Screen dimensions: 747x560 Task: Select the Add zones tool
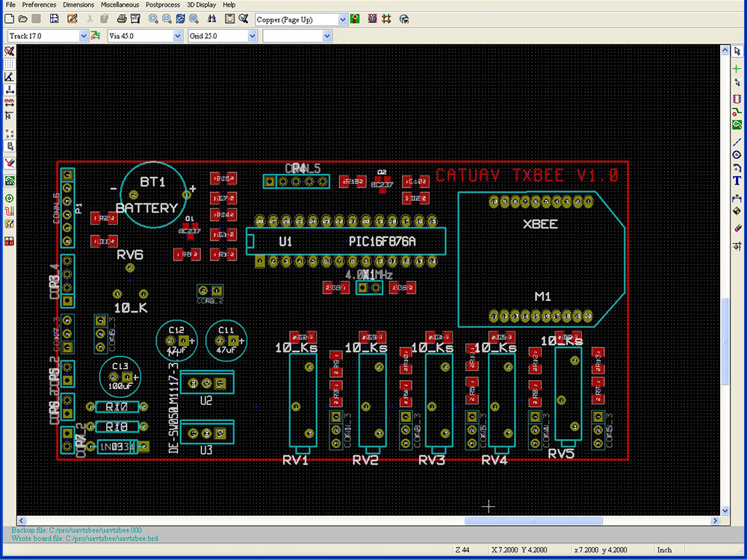tap(737, 125)
